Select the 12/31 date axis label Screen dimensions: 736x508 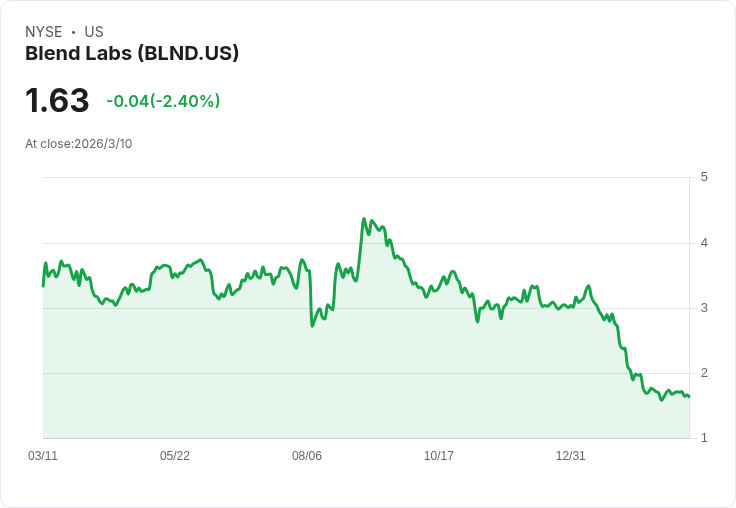571,456
